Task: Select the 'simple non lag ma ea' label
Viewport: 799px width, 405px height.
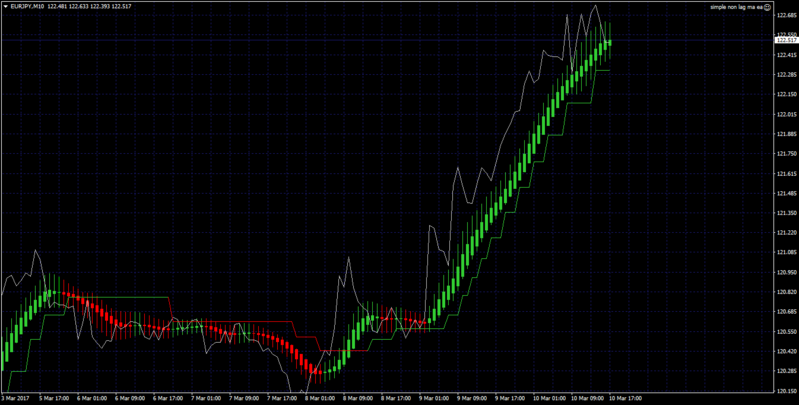Action: [737, 7]
